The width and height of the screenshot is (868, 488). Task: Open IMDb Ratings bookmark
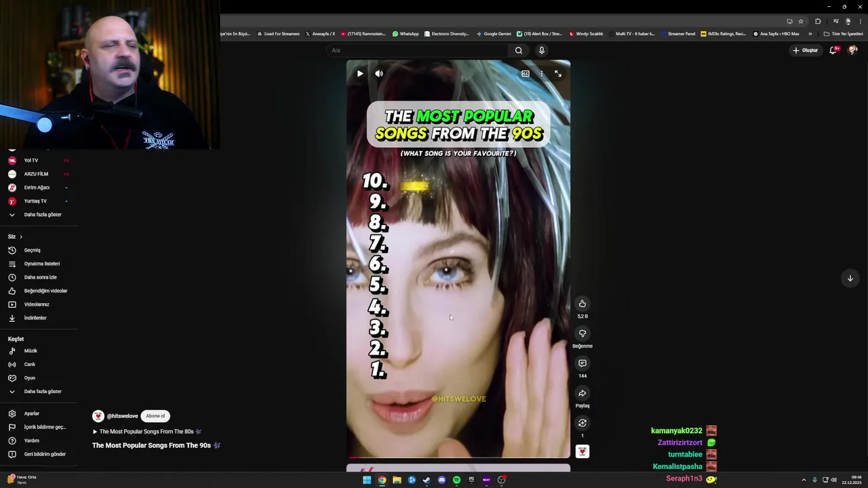pyautogui.click(x=724, y=34)
